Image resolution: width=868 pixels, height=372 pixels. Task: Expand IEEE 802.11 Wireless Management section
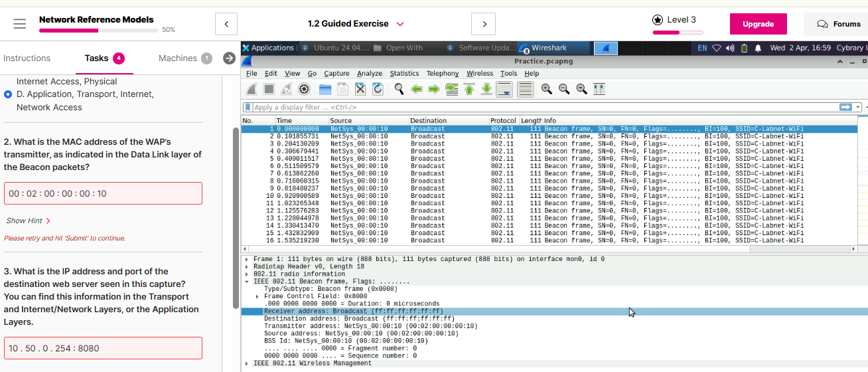pos(247,363)
